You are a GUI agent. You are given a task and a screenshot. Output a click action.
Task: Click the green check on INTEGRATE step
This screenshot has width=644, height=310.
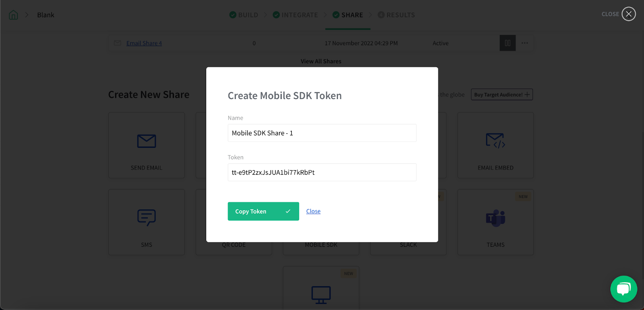[x=276, y=15]
